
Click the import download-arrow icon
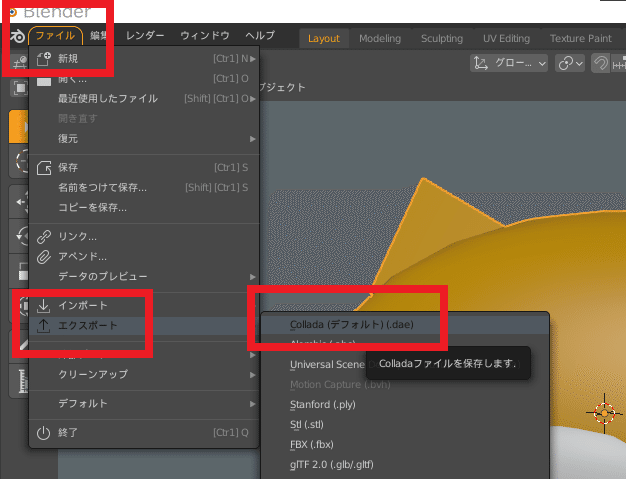pos(44,306)
